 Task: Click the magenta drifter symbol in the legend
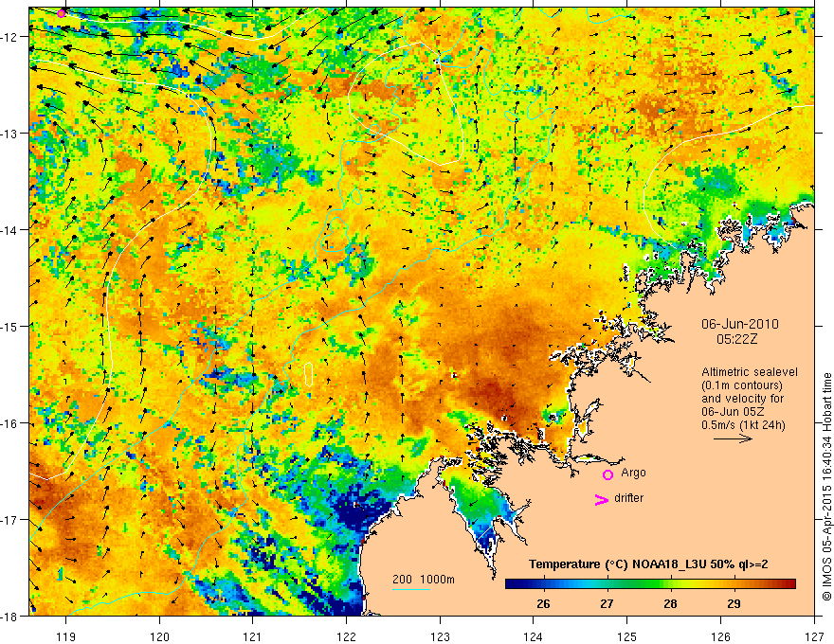pyautogui.click(x=601, y=499)
